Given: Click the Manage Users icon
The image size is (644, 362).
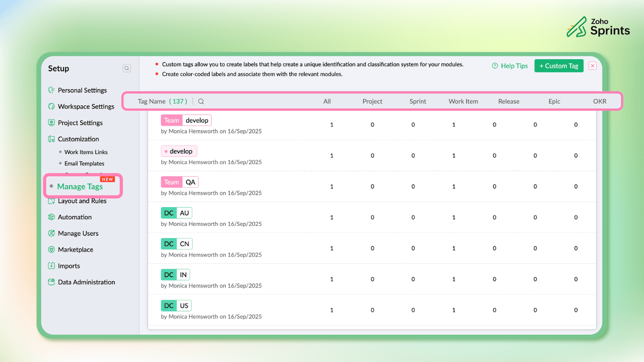Looking at the screenshot, I should click(x=52, y=233).
